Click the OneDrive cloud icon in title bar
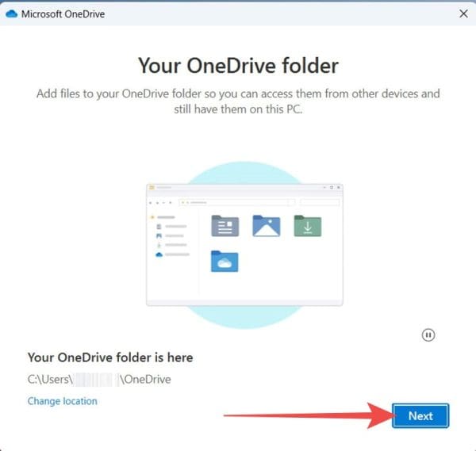Screen dimensions: 476x451 pyautogui.click(x=12, y=13)
